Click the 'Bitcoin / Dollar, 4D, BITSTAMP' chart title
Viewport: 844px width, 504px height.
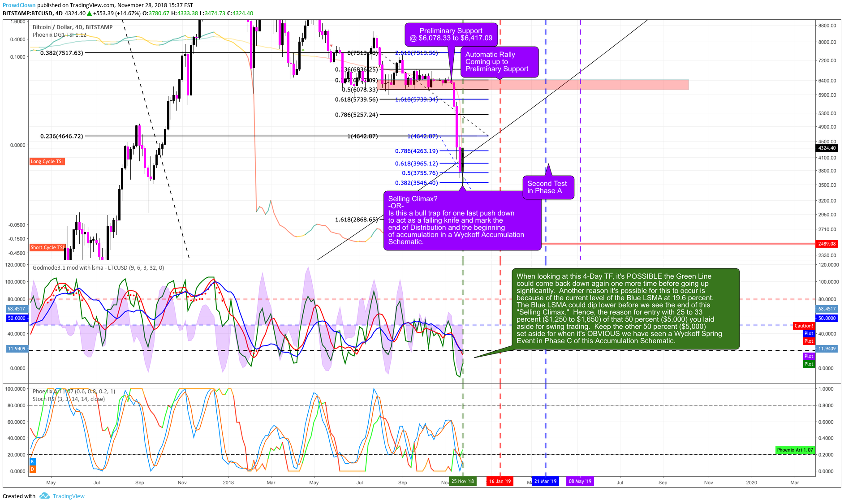point(73,27)
